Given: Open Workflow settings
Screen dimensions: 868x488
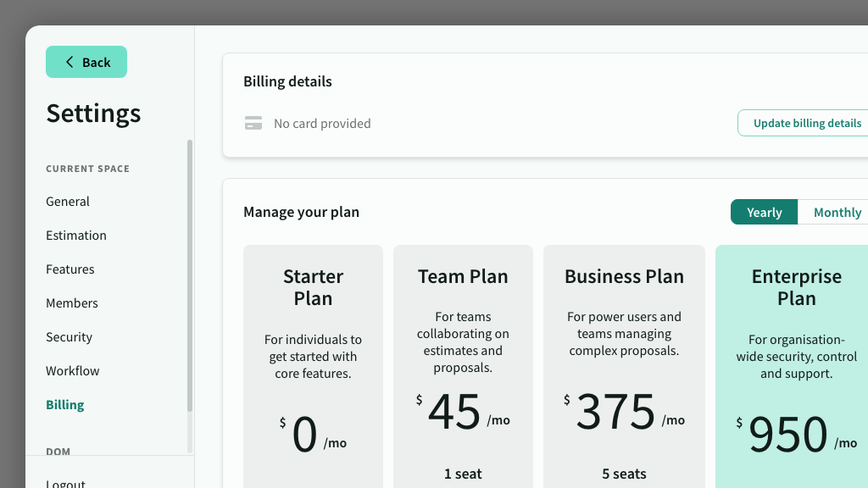Looking at the screenshot, I should coord(73,371).
